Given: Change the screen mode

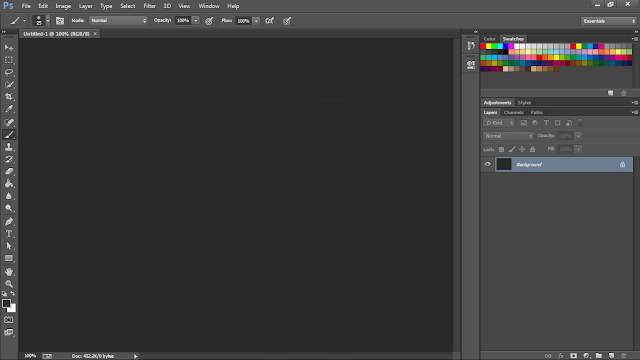Looking at the screenshot, I should pyautogui.click(x=9, y=332).
